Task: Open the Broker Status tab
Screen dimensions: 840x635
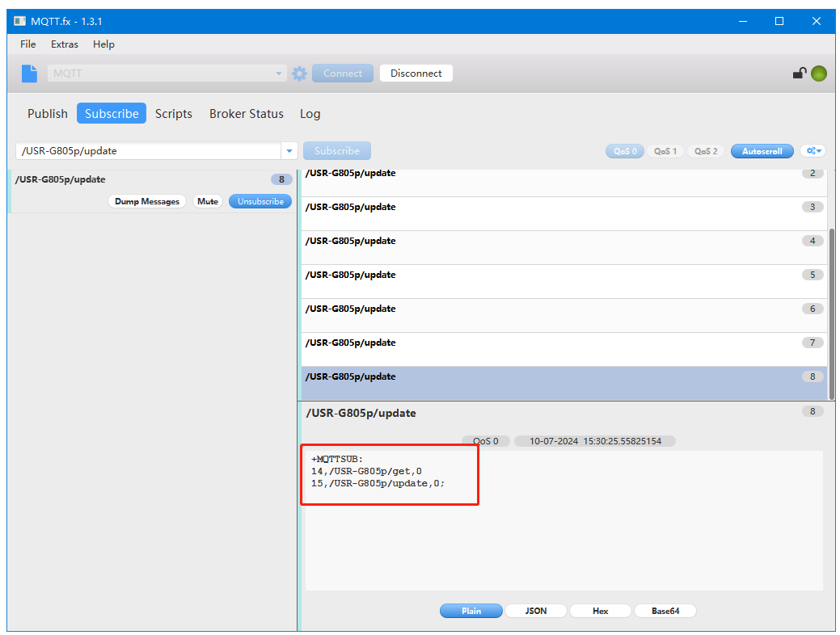Action: pos(246,114)
